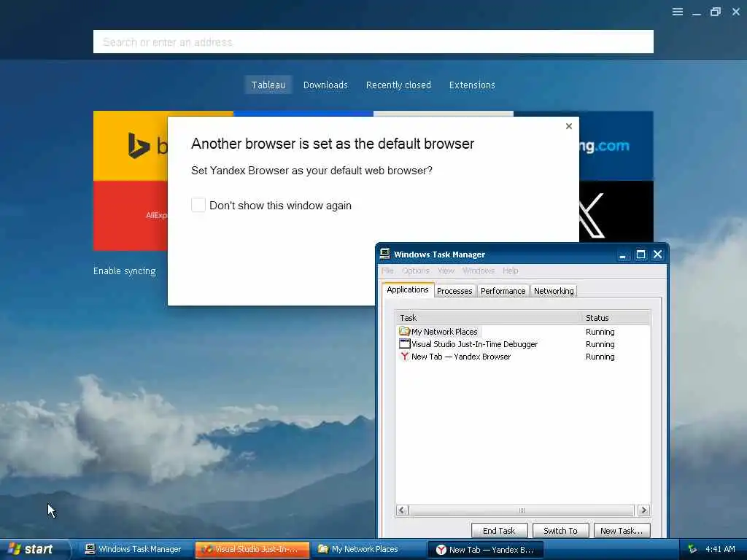Select the Applications tab in Task Manager
Viewport: 747px width, 560px height.
click(407, 289)
